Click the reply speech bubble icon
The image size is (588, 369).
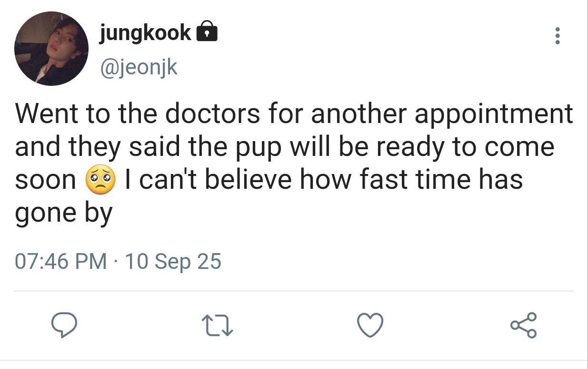64,326
